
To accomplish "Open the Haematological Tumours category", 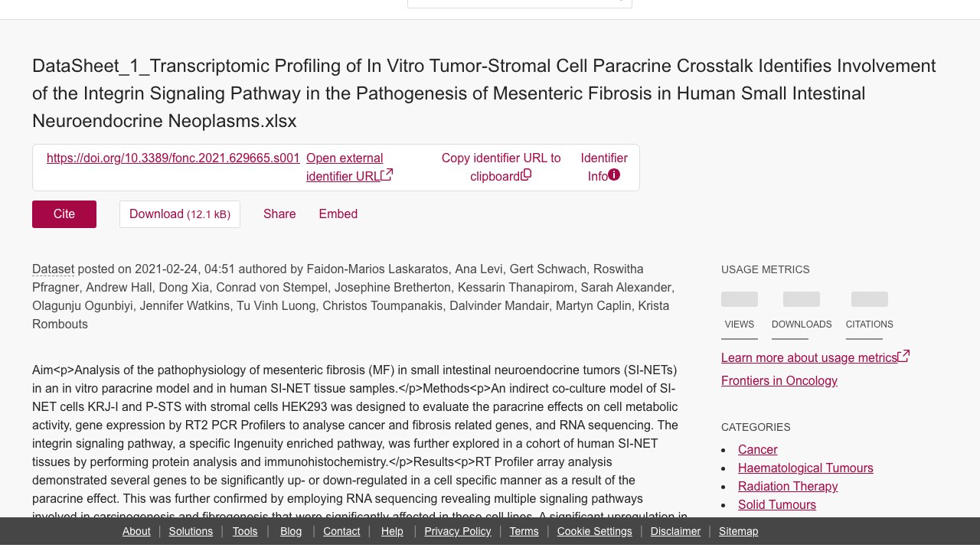I will coord(805,468).
